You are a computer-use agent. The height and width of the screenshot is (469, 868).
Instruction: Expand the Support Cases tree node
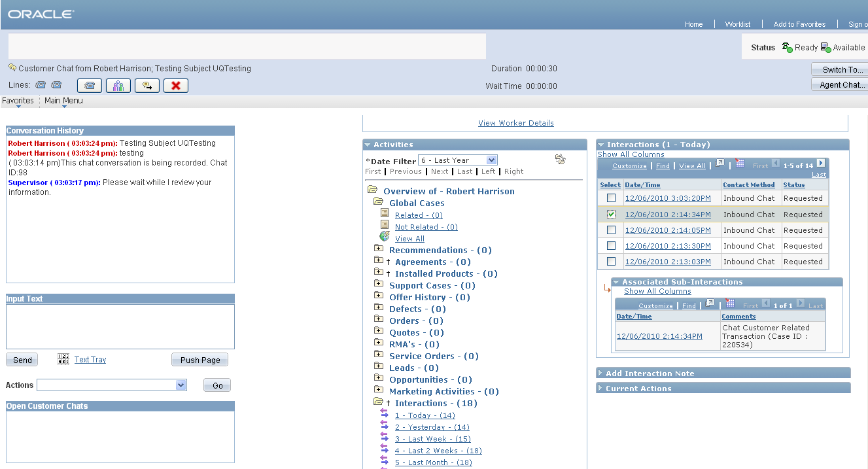tap(378, 285)
